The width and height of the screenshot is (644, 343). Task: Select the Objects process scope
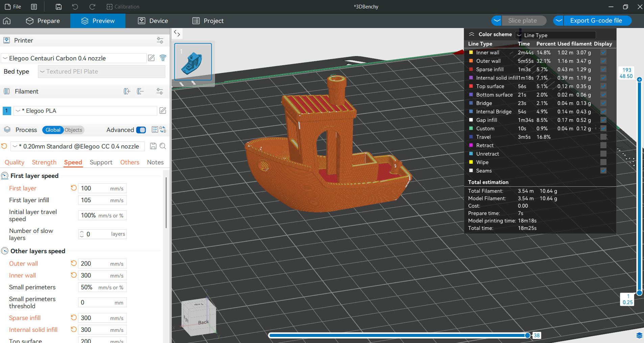coord(73,130)
